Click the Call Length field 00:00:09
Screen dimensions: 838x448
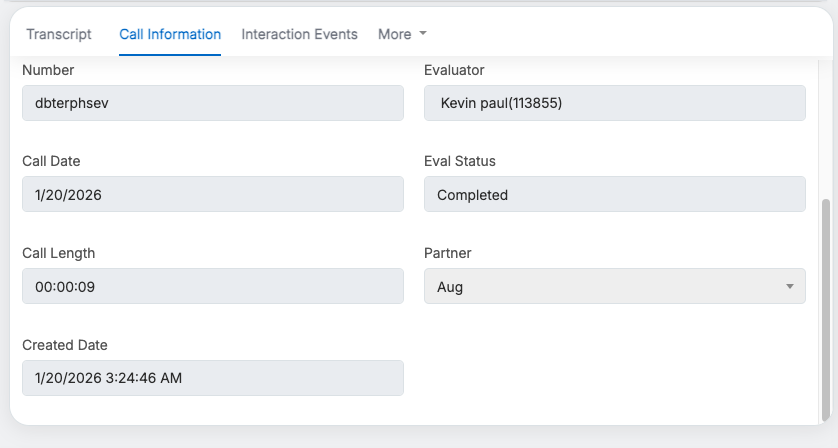click(x=212, y=286)
